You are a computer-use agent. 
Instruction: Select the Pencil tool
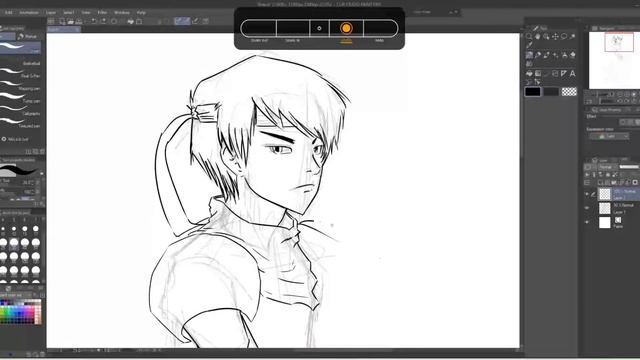pos(538,55)
